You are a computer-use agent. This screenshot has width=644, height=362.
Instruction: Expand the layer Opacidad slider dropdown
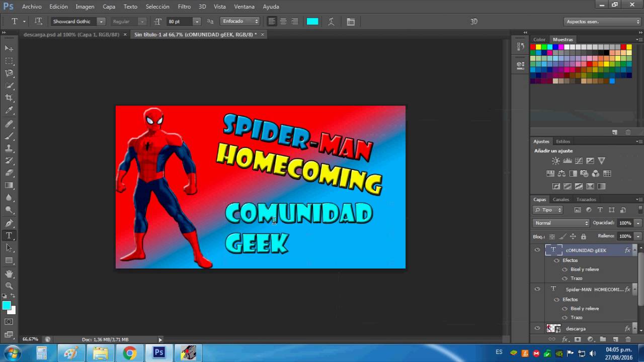pyautogui.click(x=638, y=223)
